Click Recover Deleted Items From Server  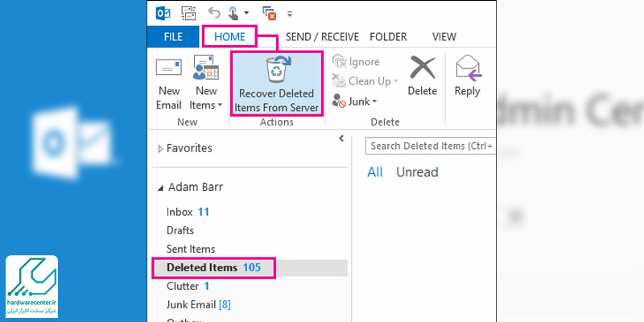[277, 84]
